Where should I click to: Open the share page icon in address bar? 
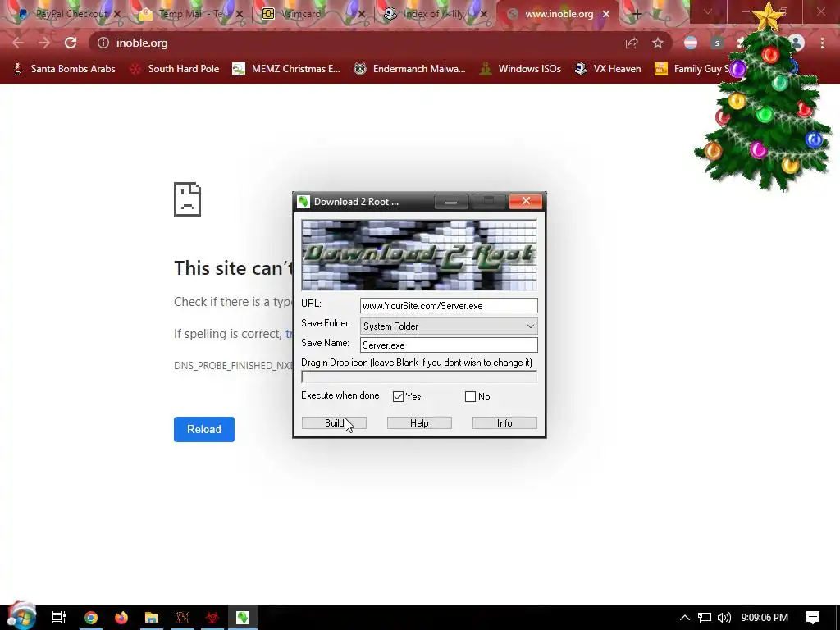coord(632,43)
